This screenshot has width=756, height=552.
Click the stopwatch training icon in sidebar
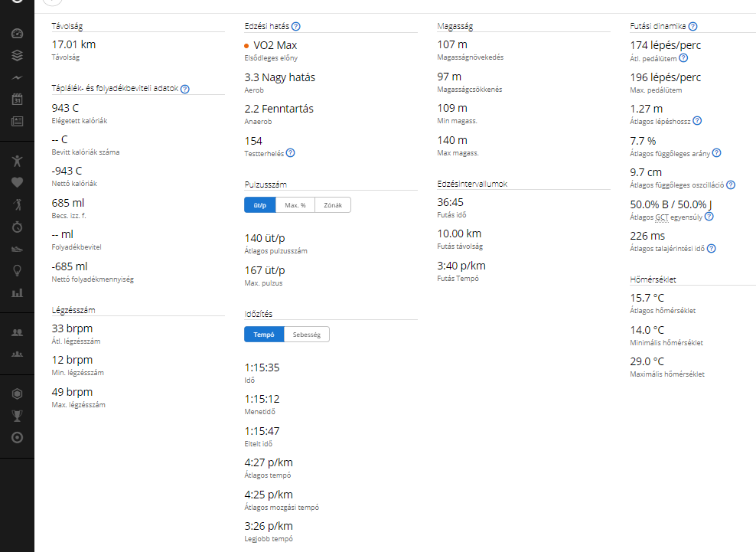pyautogui.click(x=18, y=227)
